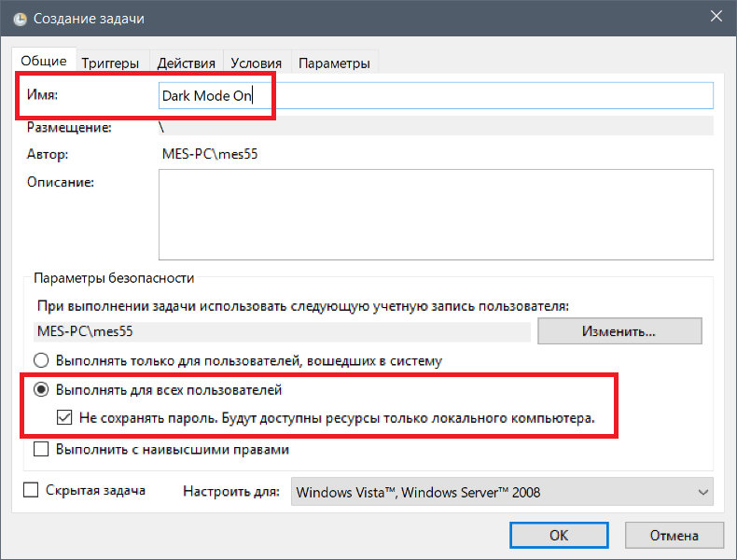Confirm with the OK button
The width and height of the screenshot is (737, 560).
coord(559,535)
